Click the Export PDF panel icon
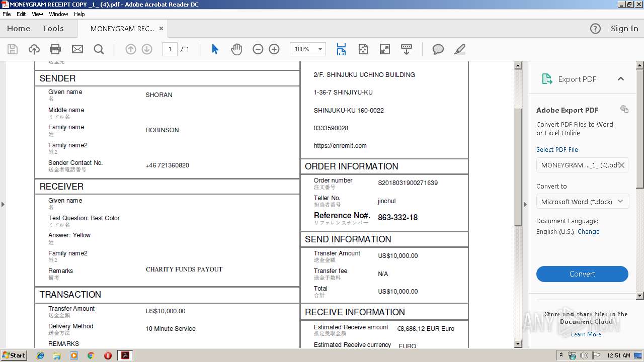Image resolution: width=644 pixels, height=362 pixels. 547,79
